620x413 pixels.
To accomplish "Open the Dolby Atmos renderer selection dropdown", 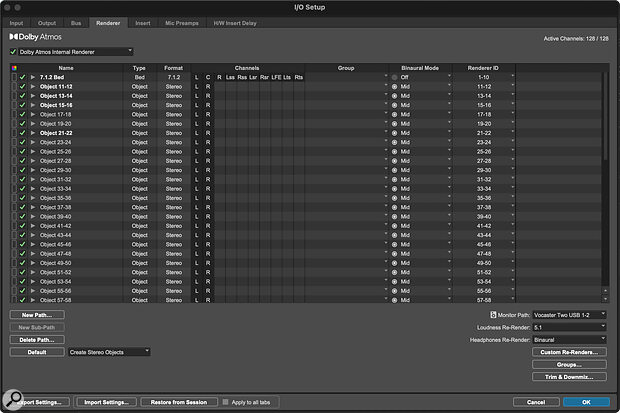I will [x=76, y=52].
